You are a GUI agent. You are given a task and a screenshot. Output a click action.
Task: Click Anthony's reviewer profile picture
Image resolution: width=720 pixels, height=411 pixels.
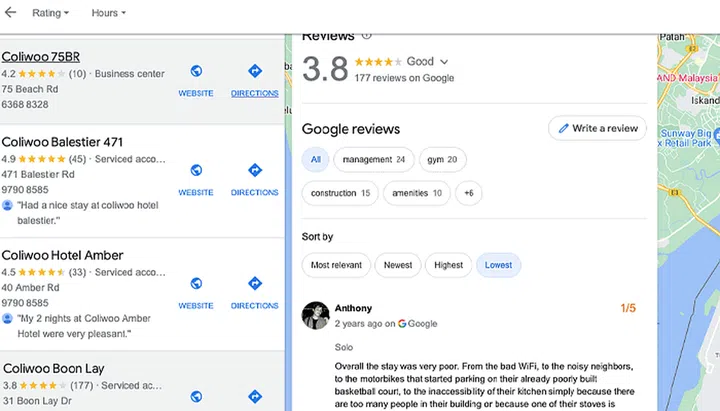[x=316, y=315]
